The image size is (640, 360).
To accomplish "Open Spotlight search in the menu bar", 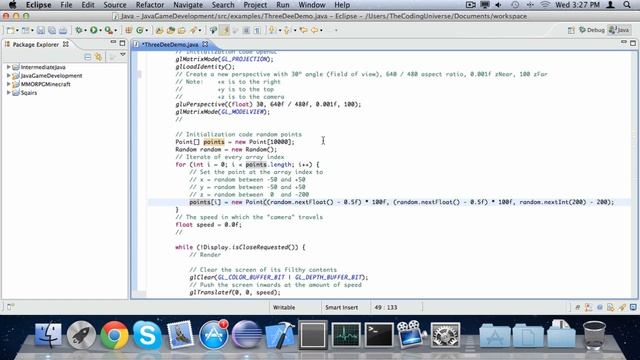I will (627, 5).
